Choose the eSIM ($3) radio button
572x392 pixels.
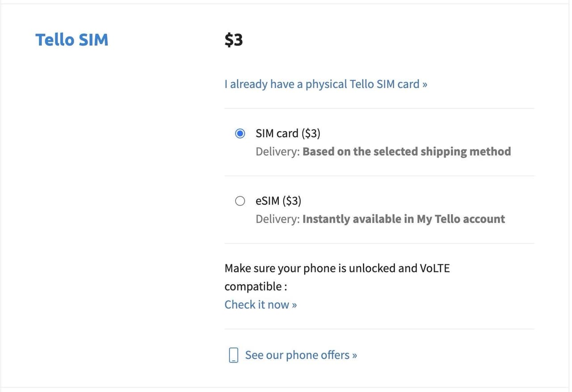240,201
